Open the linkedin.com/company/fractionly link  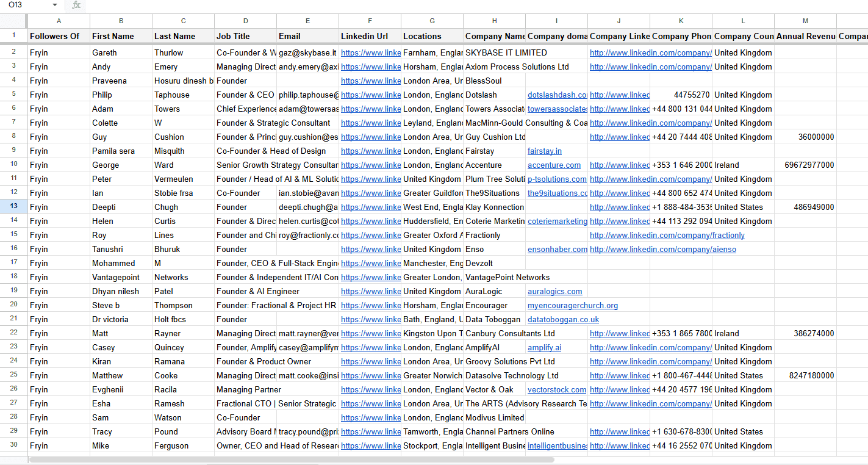click(667, 235)
